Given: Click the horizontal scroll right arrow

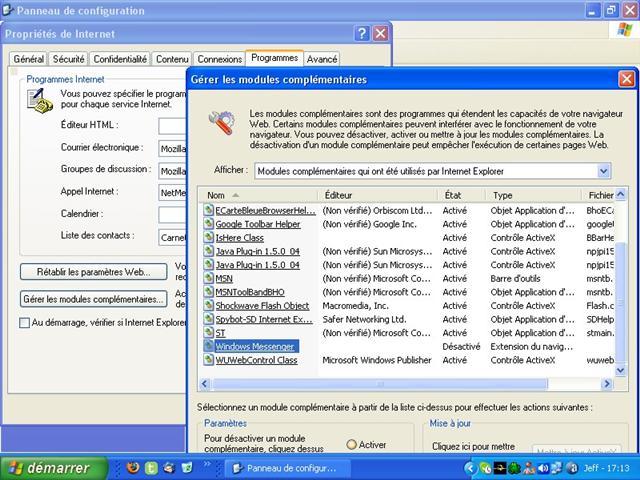Looking at the screenshot, I should pyautogui.click(x=607, y=384).
